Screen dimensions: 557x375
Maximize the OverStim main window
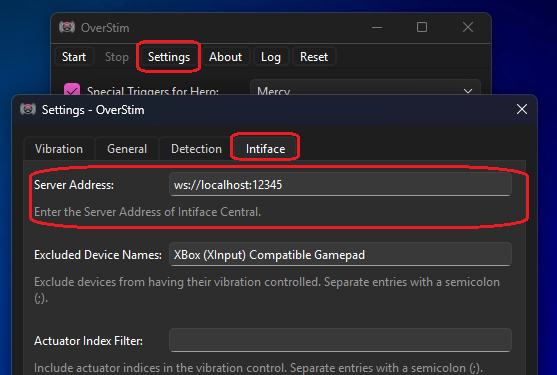(x=422, y=27)
